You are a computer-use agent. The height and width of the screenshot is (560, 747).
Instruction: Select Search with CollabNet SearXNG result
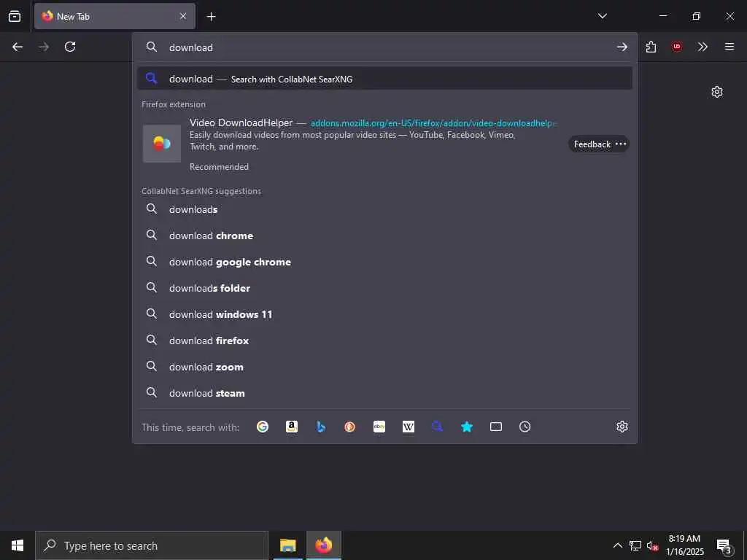384,79
